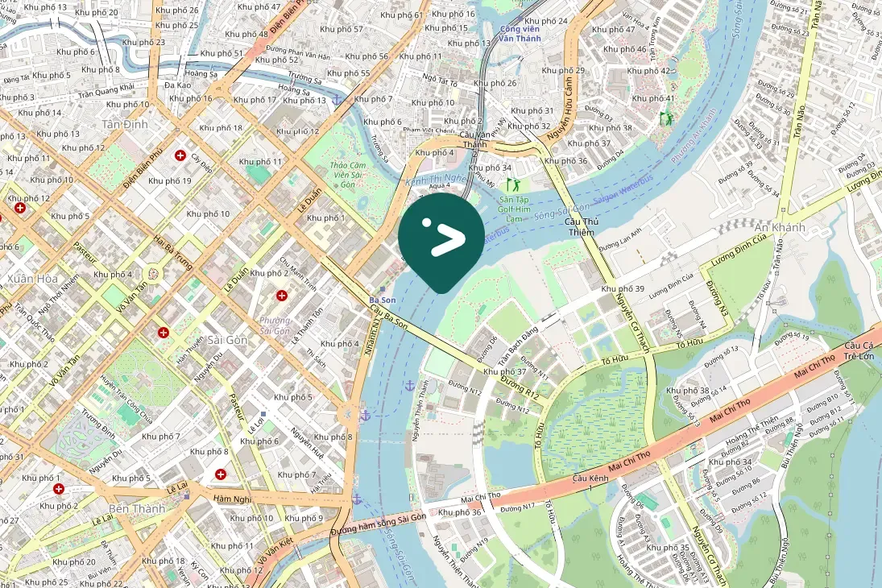
Task: Select the hospital marker beside Chu Mạnh Trinh
Action: click(282, 295)
